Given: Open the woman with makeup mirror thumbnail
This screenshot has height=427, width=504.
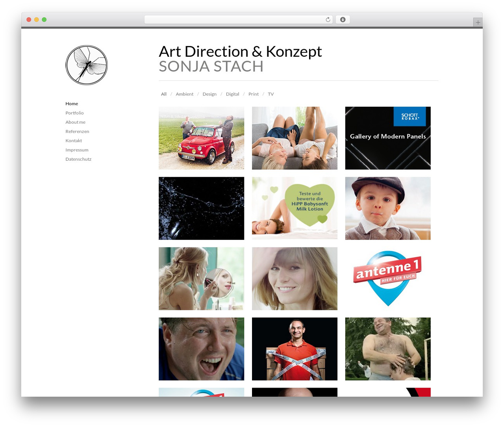Looking at the screenshot, I should pyautogui.click(x=201, y=279).
